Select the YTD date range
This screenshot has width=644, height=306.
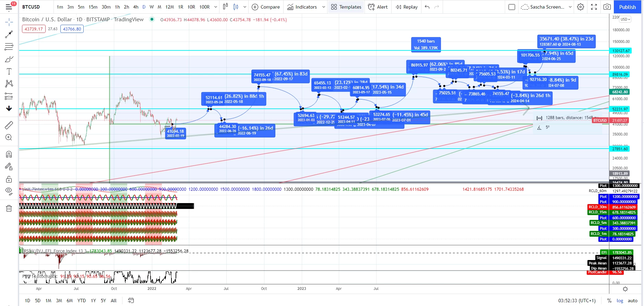[x=82, y=301]
